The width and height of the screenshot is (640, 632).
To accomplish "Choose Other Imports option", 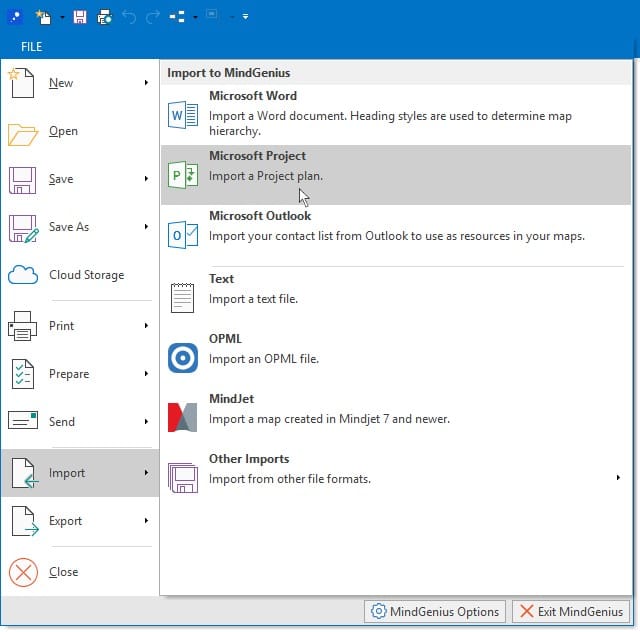I will 396,478.
